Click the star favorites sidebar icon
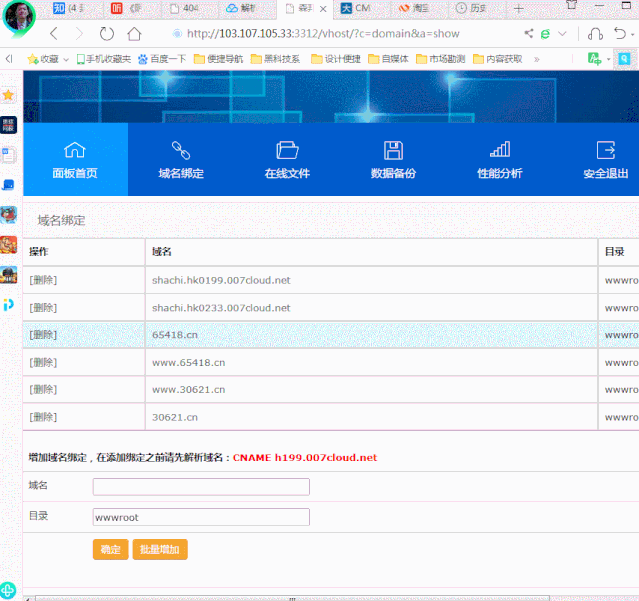 tap(9, 95)
